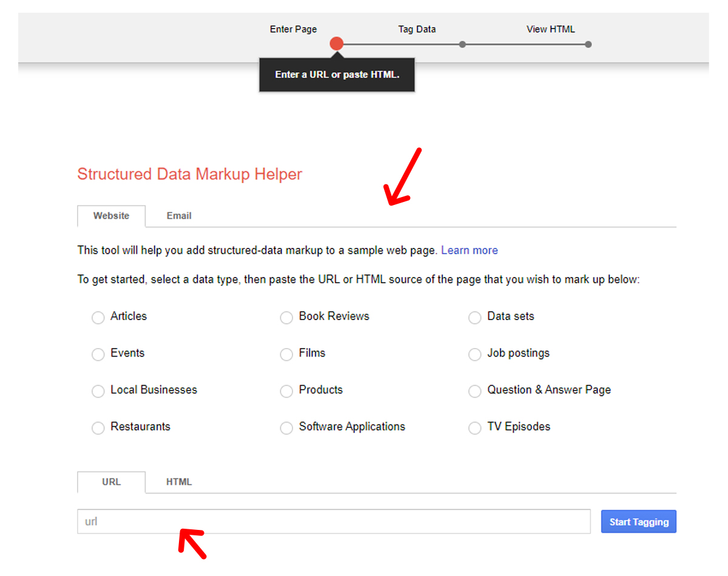728x576 pixels.
Task: Switch to the HTML input tab
Action: pyautogui.click(x=179, y=482)
